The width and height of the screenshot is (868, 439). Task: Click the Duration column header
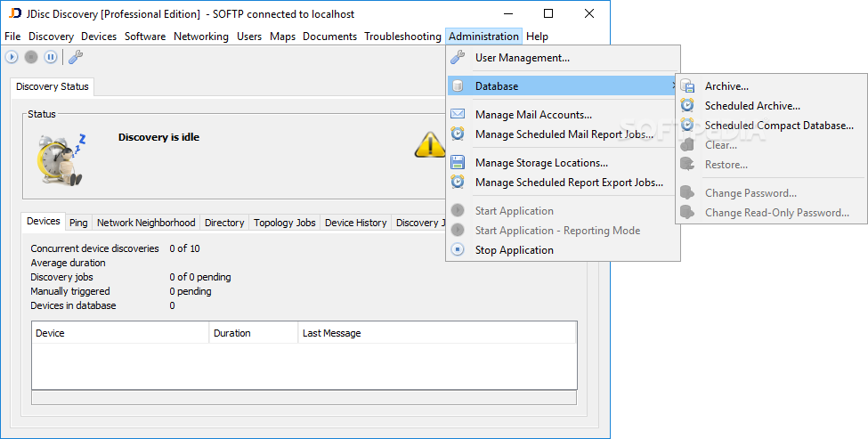tap(254, 333)
